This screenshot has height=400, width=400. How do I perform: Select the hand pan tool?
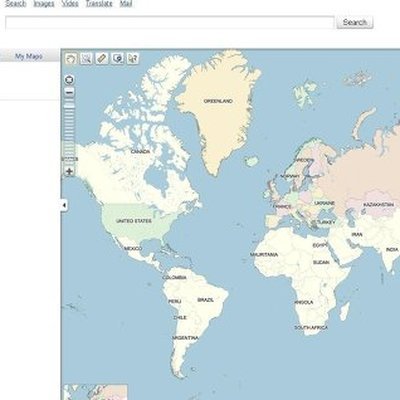(x=71, y=58)
